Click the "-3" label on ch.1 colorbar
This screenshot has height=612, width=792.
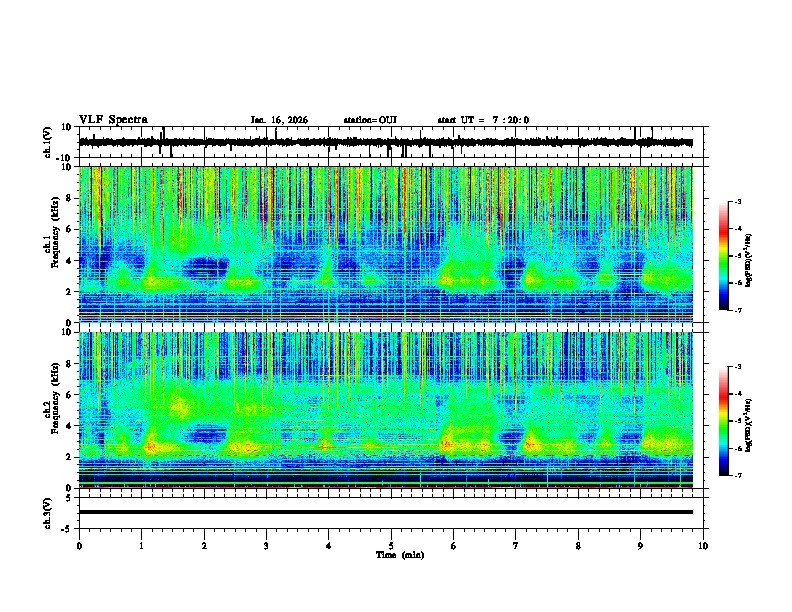tap(737, 202)
